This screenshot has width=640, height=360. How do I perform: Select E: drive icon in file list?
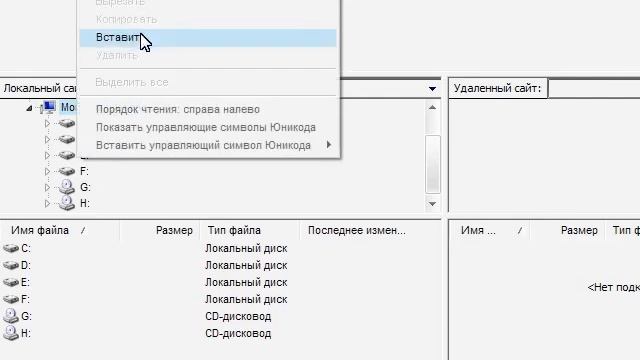(x=11, y=282)
